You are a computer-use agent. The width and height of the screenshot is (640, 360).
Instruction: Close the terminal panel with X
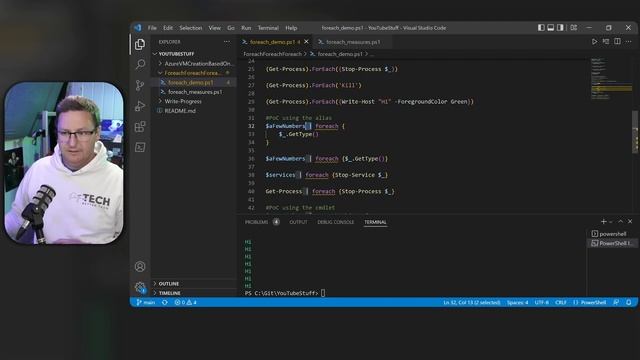pos(630,222)
